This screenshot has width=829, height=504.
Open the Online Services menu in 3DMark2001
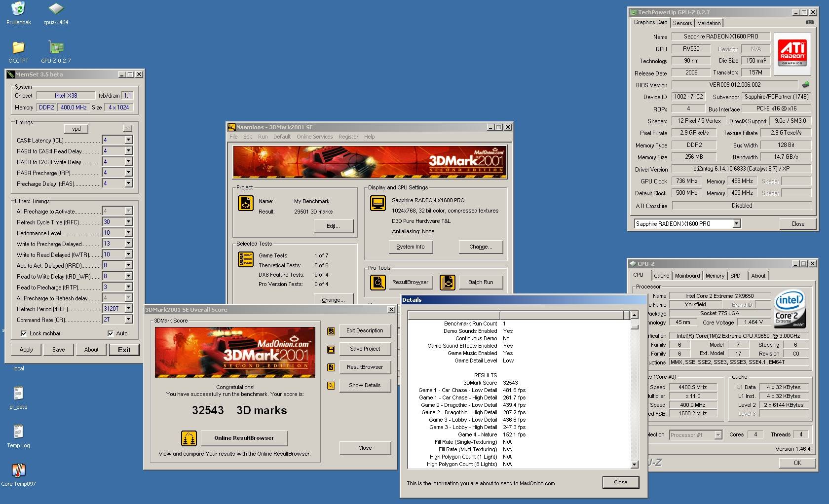(315, 137)
